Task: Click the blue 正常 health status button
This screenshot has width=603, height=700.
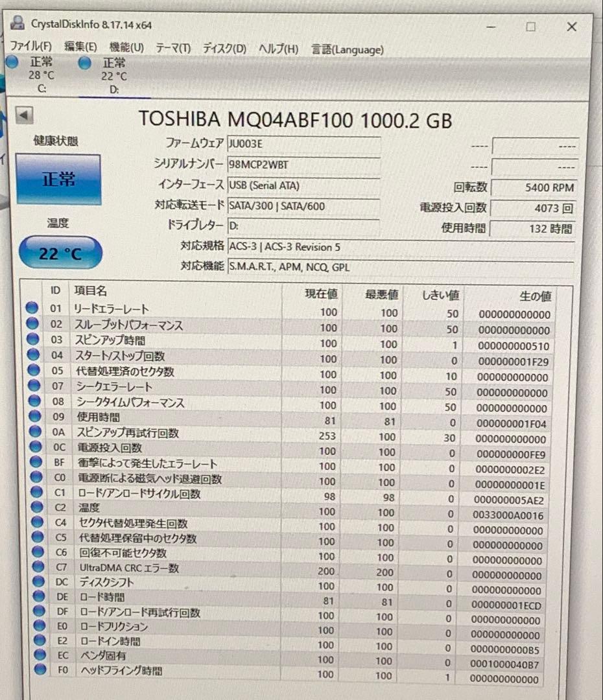Action: pyautogui.click(x=58, y=180)
